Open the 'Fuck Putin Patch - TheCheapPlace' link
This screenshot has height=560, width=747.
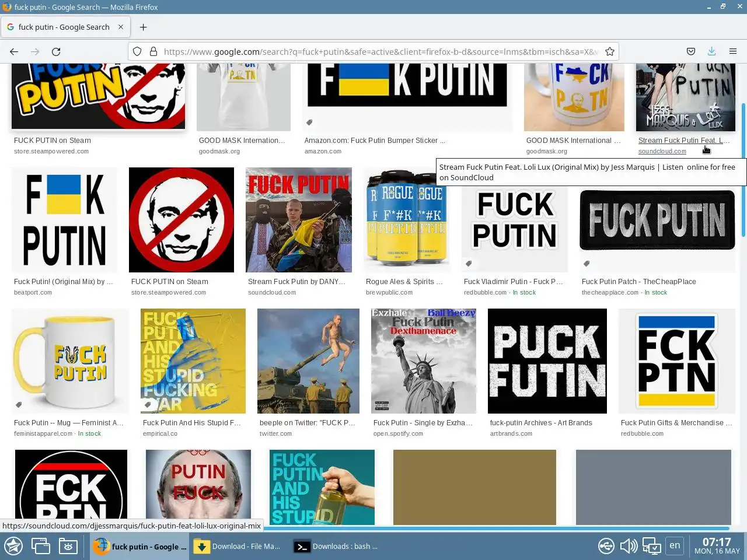(x=639, y=281)
